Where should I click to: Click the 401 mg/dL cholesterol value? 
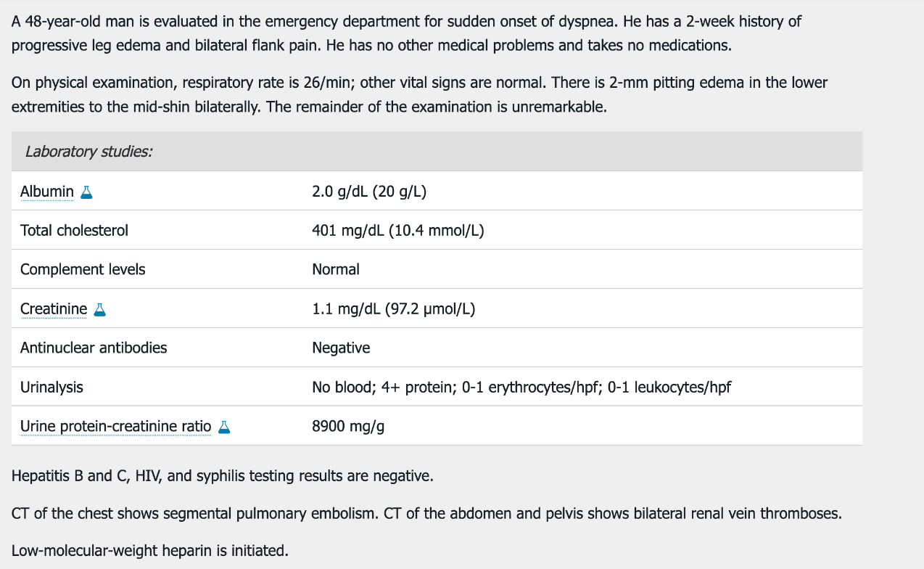(398, 231)
